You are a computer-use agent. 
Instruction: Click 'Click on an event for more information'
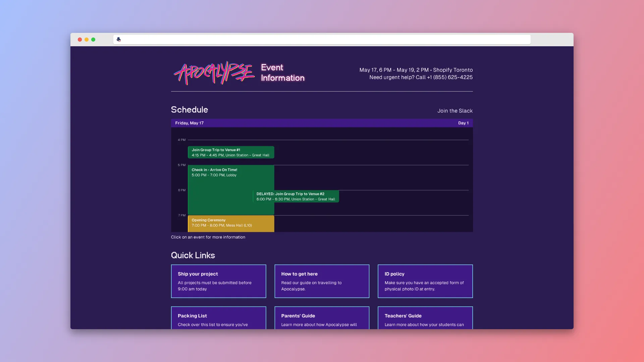point(208,237)
